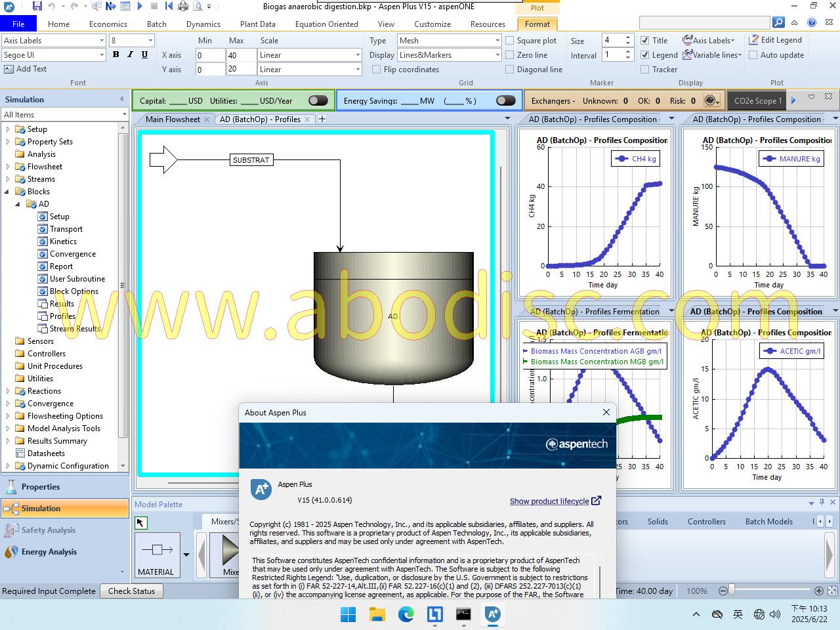Viewport: 840px width, 630px height.
Task: Select the MATERIAL stream tool
Action: (x=156, y=556)
